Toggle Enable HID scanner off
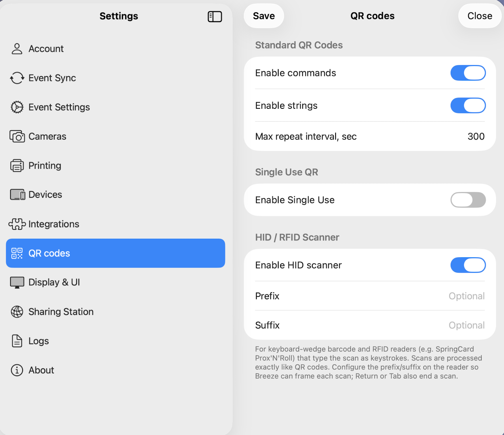 (x=468, y=265)
